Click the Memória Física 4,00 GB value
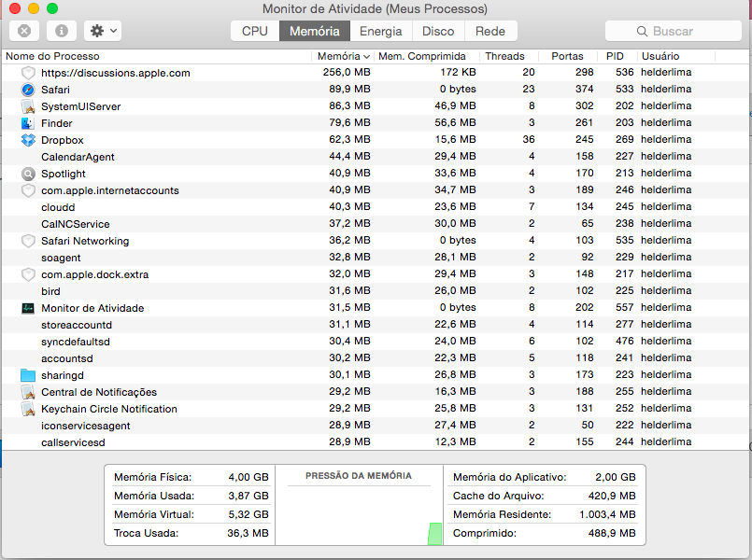 [x=248, y=477]
